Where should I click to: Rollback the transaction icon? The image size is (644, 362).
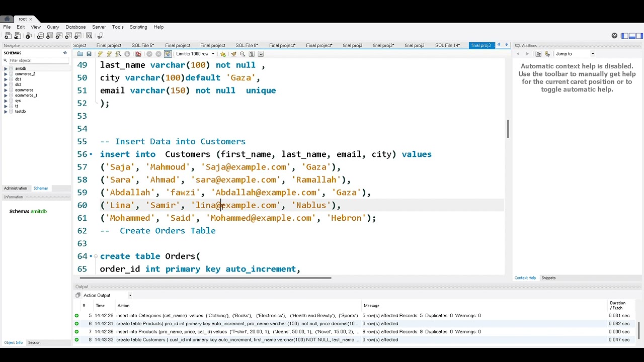pyautogui.click(x=158, y=54)
